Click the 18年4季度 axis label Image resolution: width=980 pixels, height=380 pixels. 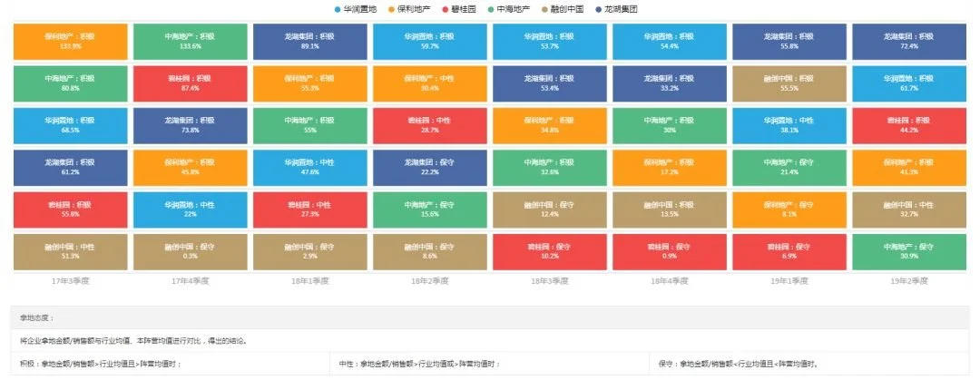click(x=670, y=280)
